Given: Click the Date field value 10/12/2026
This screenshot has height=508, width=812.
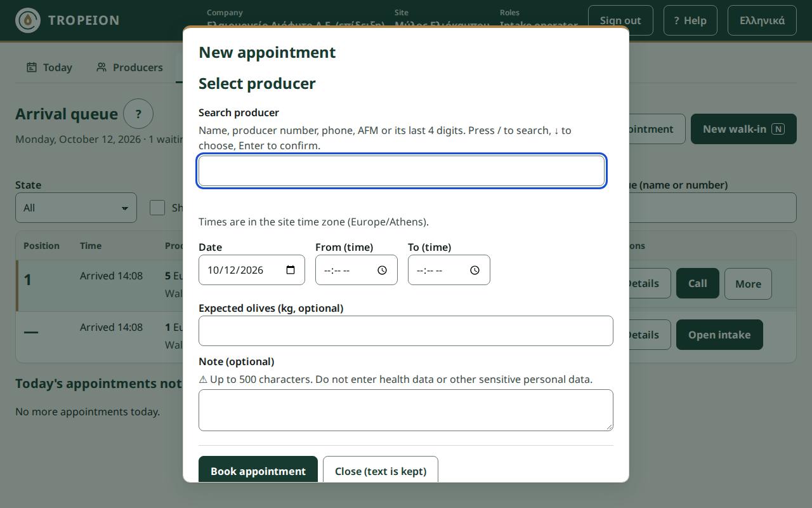Looking at the screenshot, I should click(x=235, y=270).
